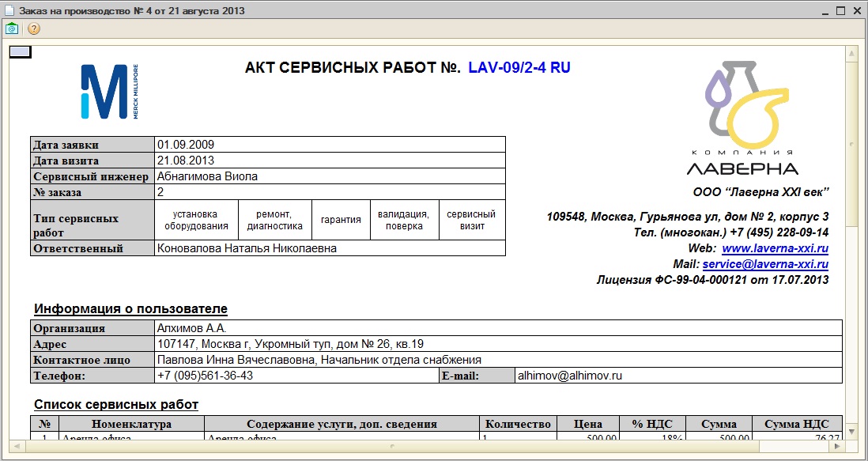Click the Цена column header

click(x=588, y=425)
